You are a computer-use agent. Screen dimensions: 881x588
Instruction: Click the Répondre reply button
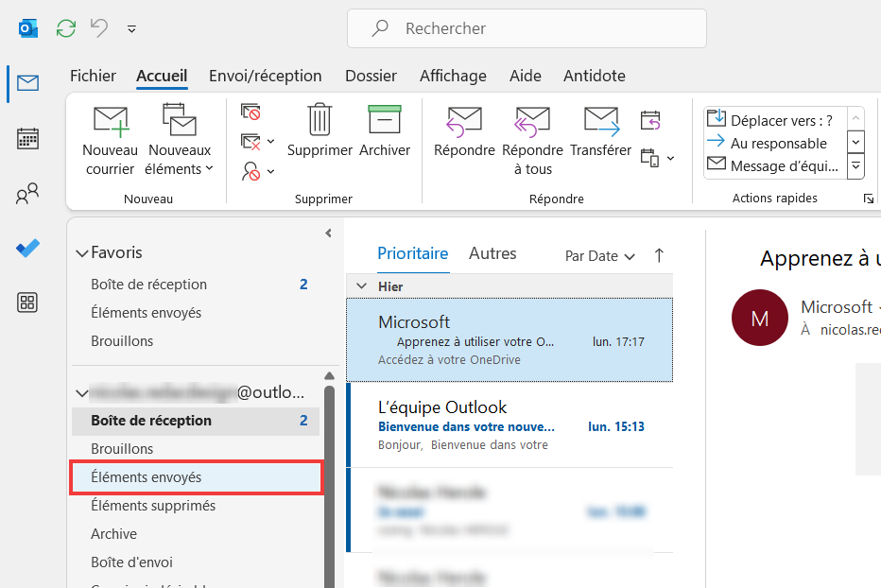click(464, 131)
